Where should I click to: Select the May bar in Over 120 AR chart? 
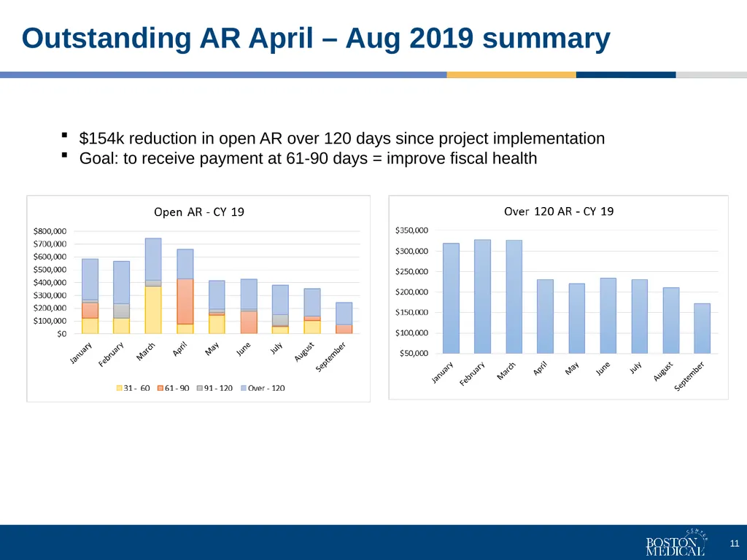(x=577, y=319)
